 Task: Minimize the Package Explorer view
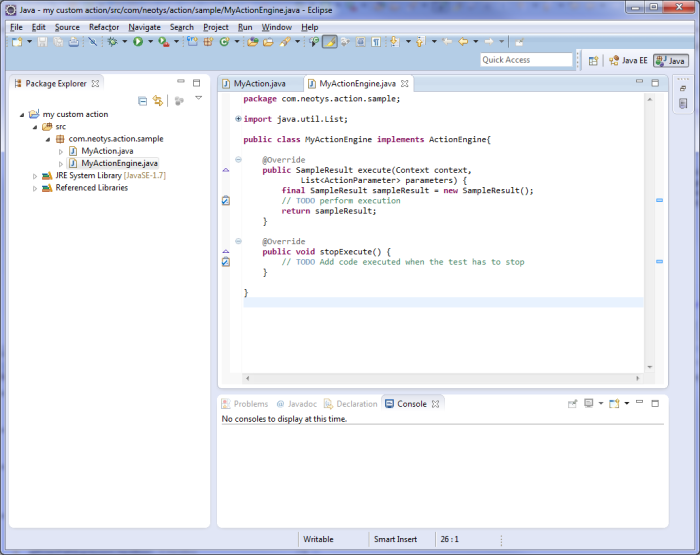[x=180, y=83]
